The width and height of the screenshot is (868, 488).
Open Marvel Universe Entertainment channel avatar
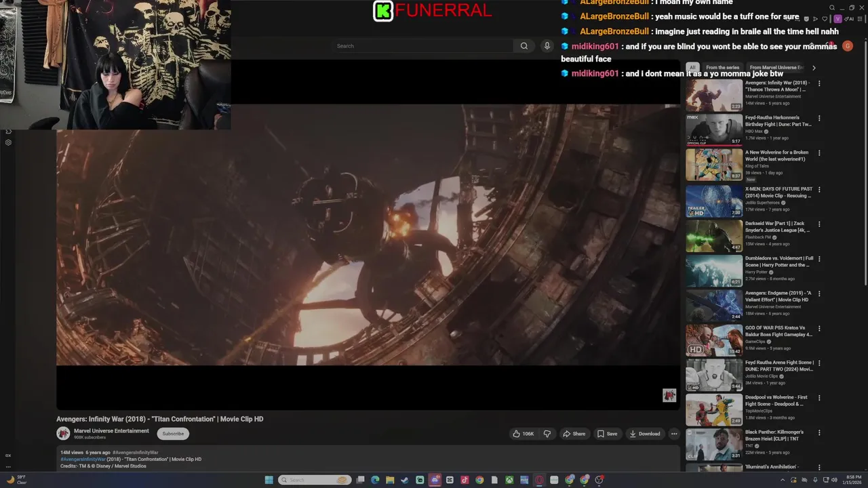click(x=63, y=434)
